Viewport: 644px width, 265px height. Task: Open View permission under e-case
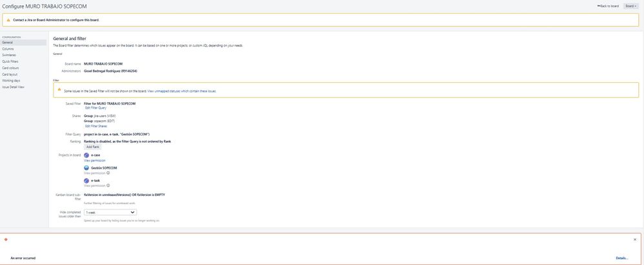94,160
